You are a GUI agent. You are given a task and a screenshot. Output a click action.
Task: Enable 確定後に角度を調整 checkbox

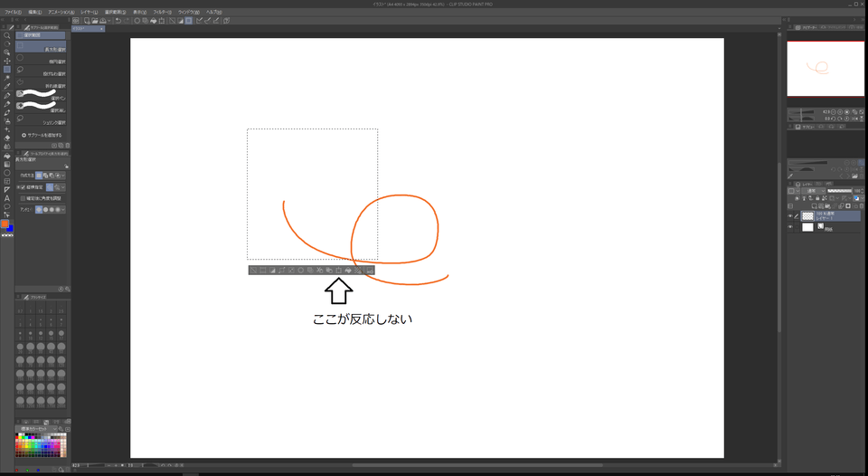(23, 198)
